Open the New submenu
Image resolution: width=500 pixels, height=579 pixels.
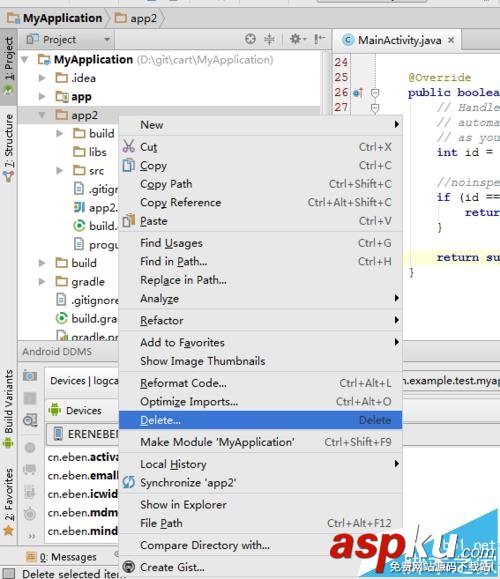point(260,125)
